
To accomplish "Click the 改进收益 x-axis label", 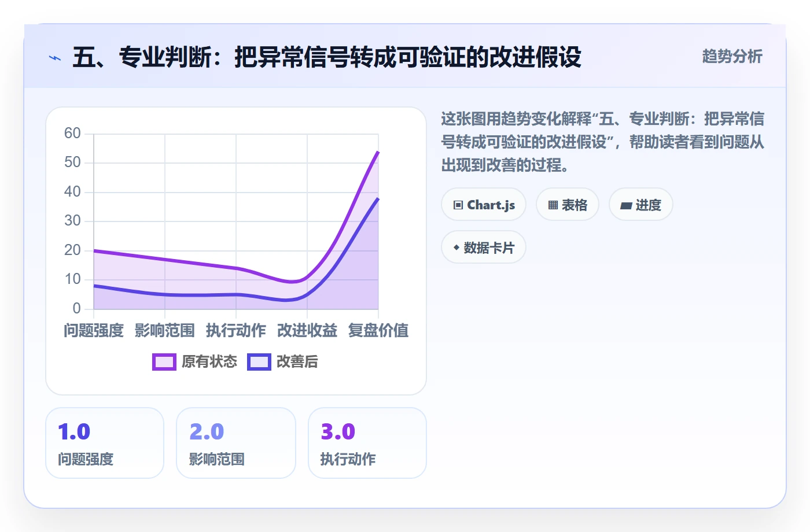I will coord(307,330).
